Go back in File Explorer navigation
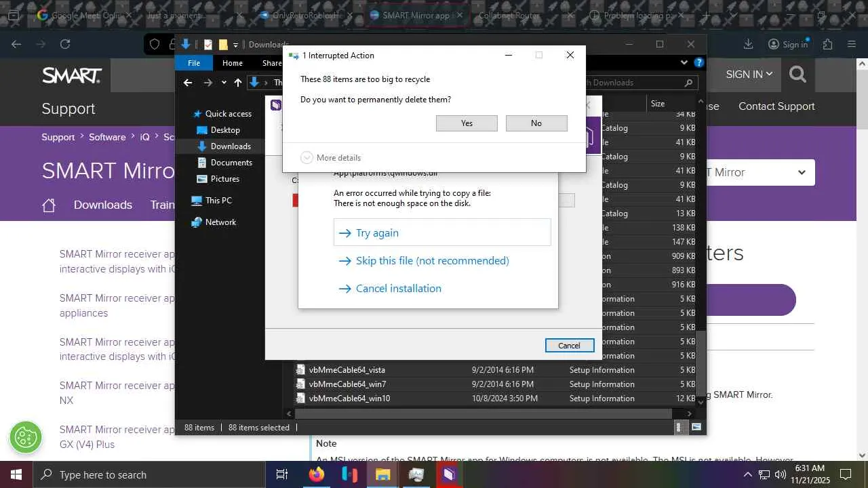 point(188,83)
